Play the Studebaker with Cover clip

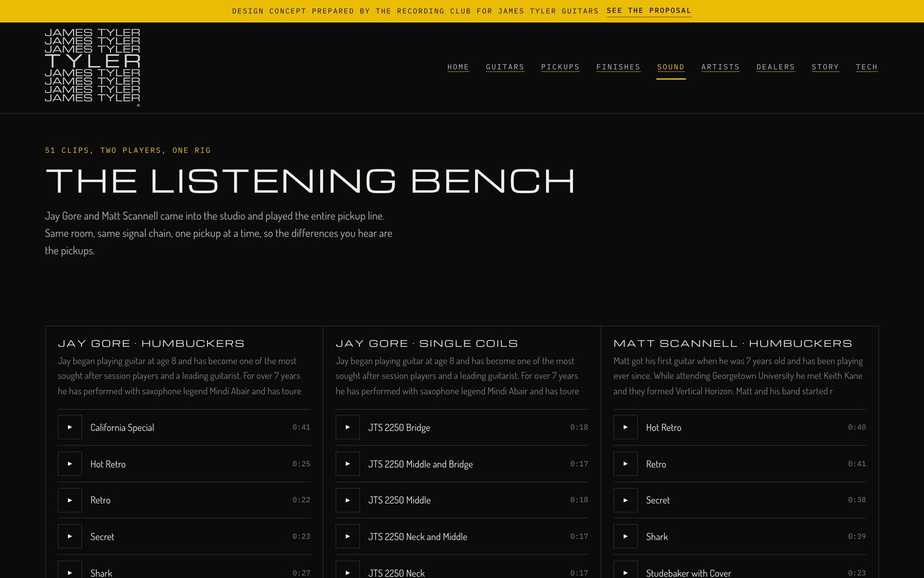[x=626, y=572]
